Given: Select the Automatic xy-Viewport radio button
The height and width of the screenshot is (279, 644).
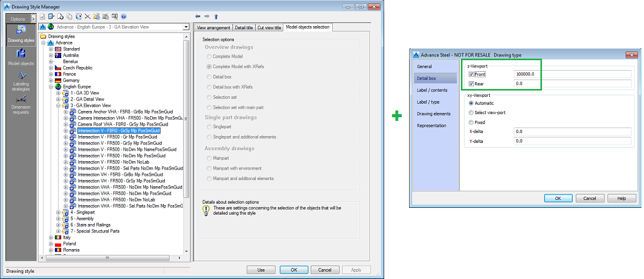Looking at the screenshot, I should [x=471, y=103].
